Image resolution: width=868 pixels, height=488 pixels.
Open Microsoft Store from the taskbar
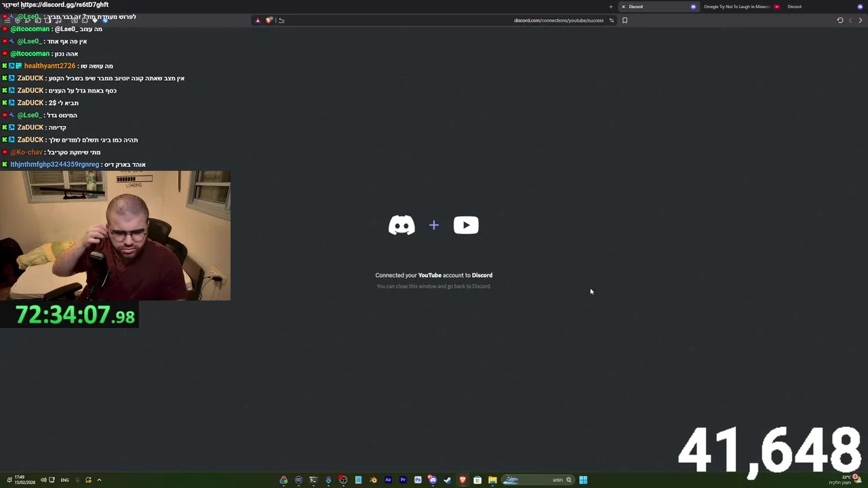point(477,480)
